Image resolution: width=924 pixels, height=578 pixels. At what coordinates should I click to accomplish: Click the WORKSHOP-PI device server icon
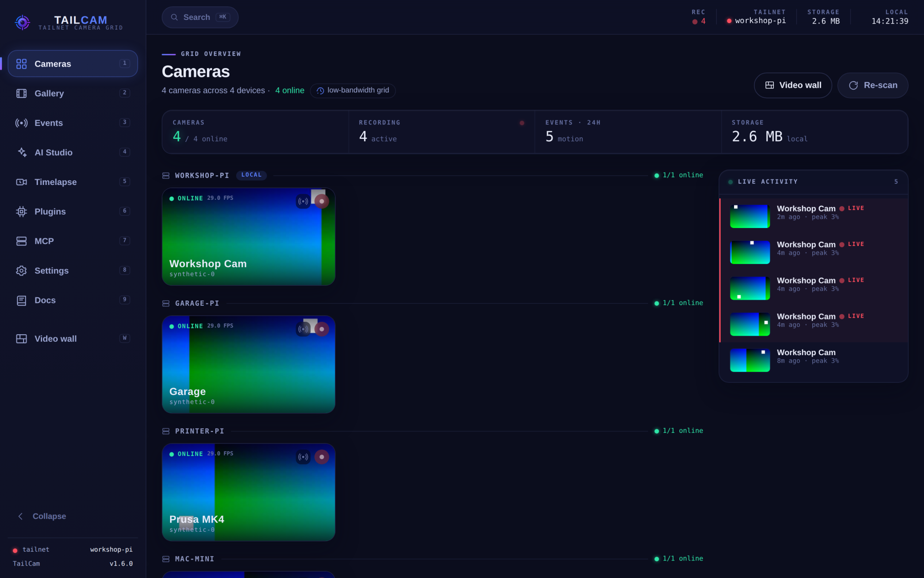[x=166, y=176]
